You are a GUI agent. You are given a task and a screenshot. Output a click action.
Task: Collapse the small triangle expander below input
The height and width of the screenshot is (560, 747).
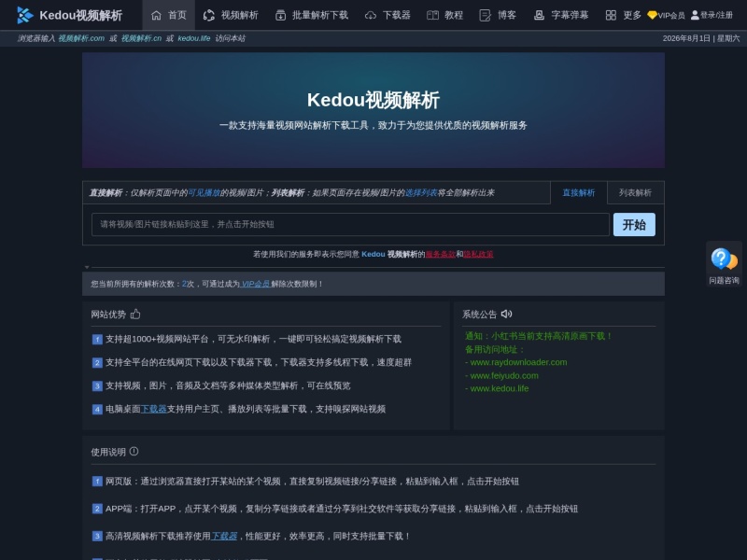pyautogui.click(x=87, y=267)
